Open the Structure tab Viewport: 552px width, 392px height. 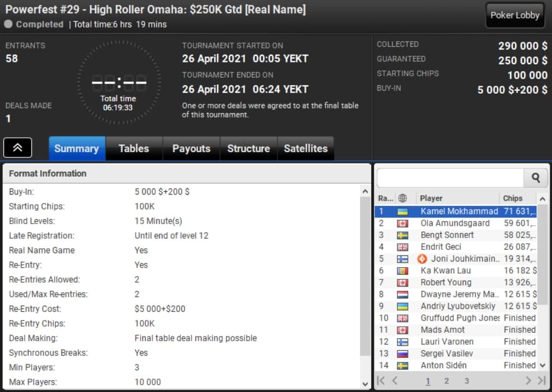[248, 148]
